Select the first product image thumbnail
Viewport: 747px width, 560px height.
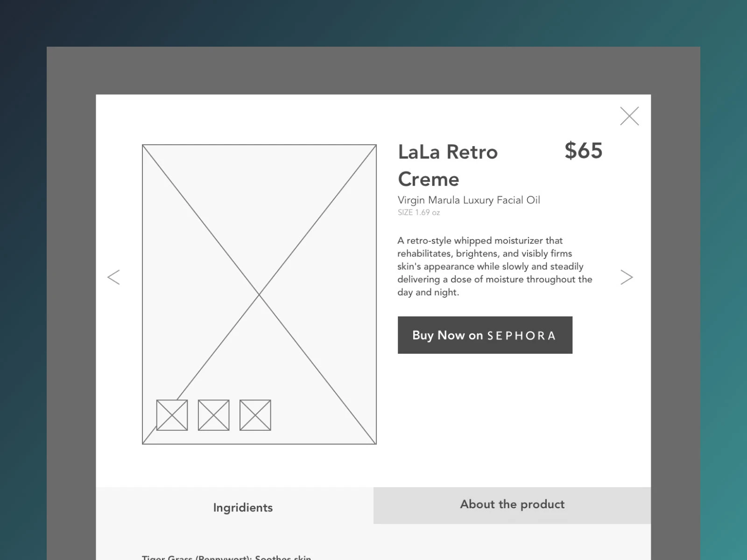pos(172,415)
